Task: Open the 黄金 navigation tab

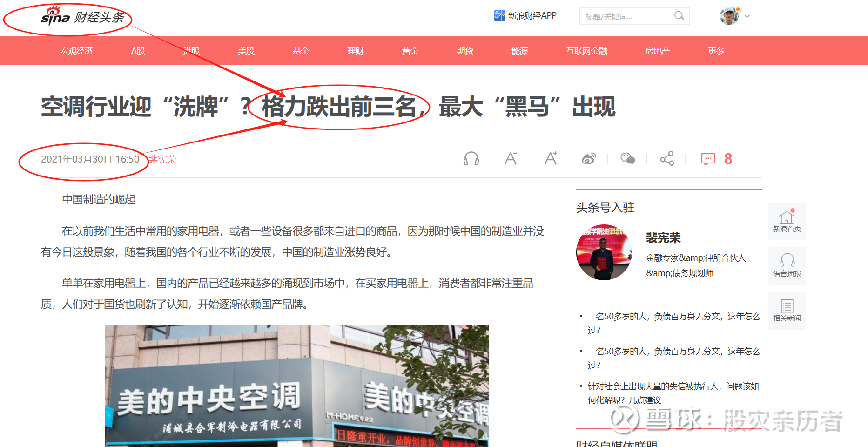Action: pyautogui.click(x=410, y=51)
